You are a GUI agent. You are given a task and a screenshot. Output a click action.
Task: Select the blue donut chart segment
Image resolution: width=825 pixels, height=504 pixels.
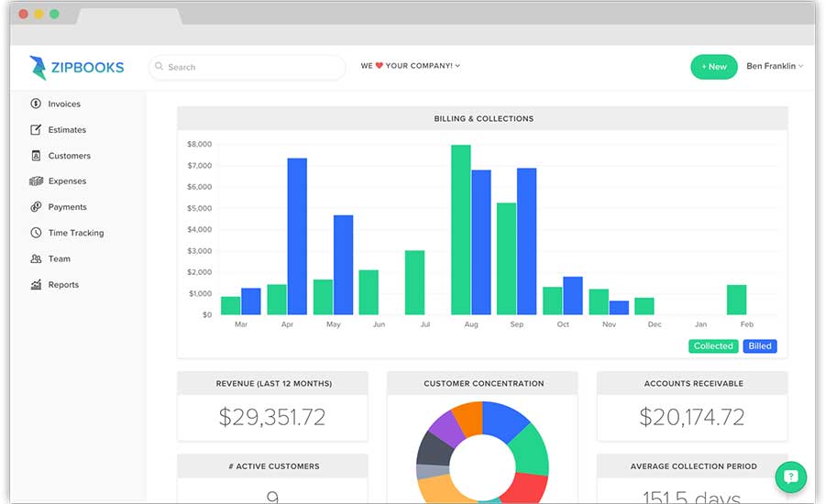(503, 420)
